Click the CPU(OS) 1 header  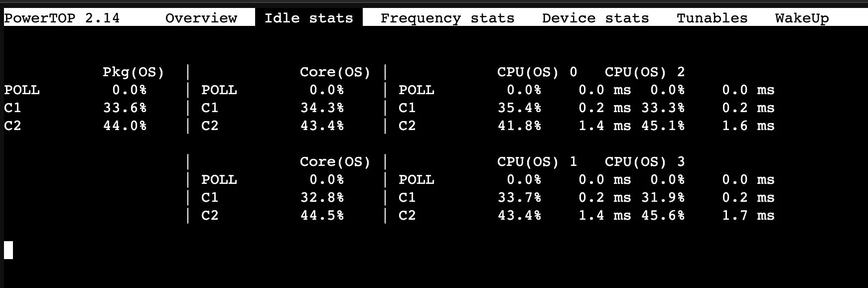pyautogui.click(x=536, y=161)
